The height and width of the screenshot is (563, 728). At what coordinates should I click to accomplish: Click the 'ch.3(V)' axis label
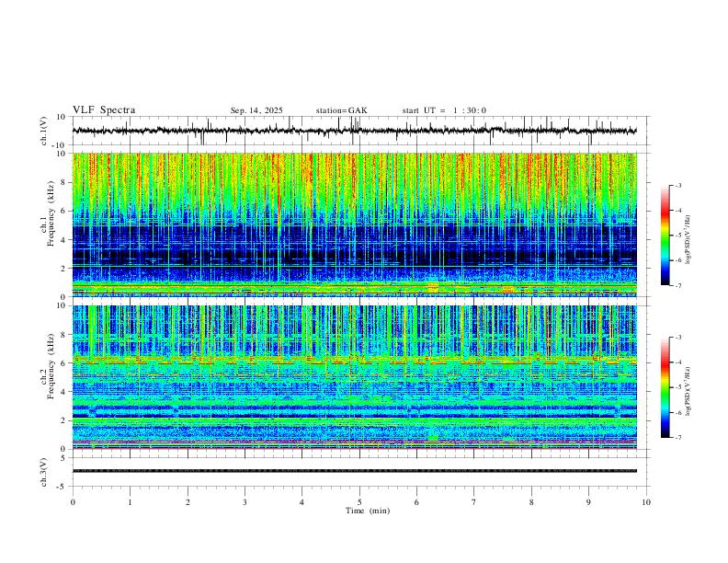tap(44, 472)
